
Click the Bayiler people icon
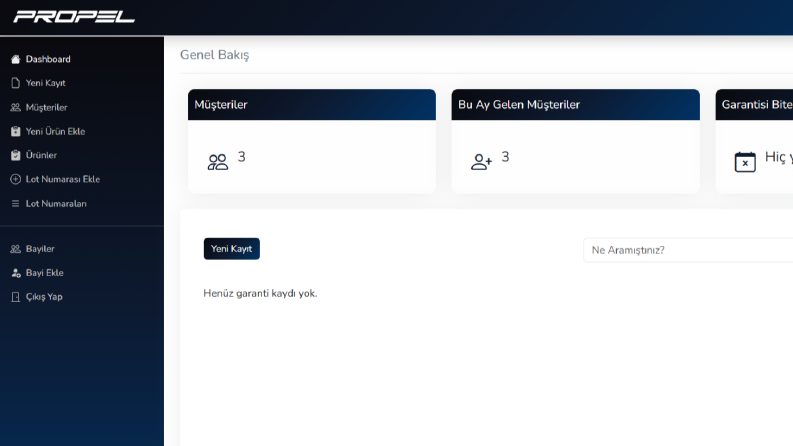click(x=16, y=249)
